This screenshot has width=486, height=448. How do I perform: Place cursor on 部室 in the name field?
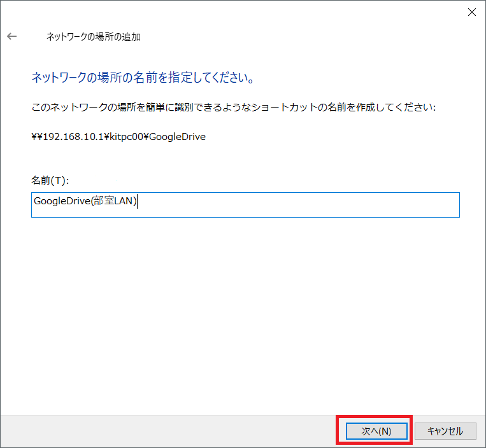pos(103,201)
